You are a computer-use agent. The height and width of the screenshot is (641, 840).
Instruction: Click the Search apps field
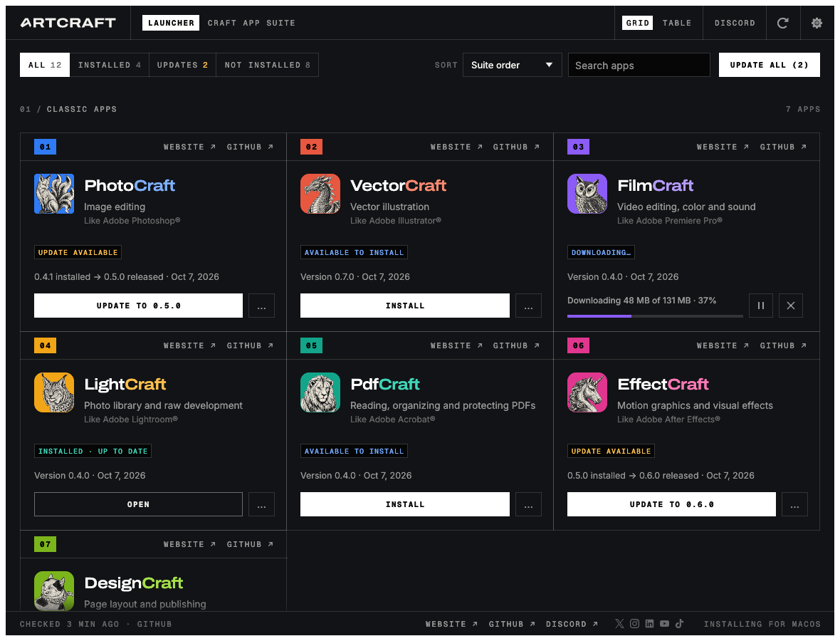(639, 65)
